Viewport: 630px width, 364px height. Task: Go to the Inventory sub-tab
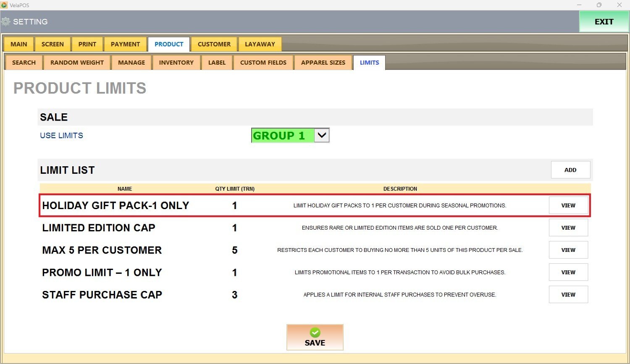[x=176, y=63]
